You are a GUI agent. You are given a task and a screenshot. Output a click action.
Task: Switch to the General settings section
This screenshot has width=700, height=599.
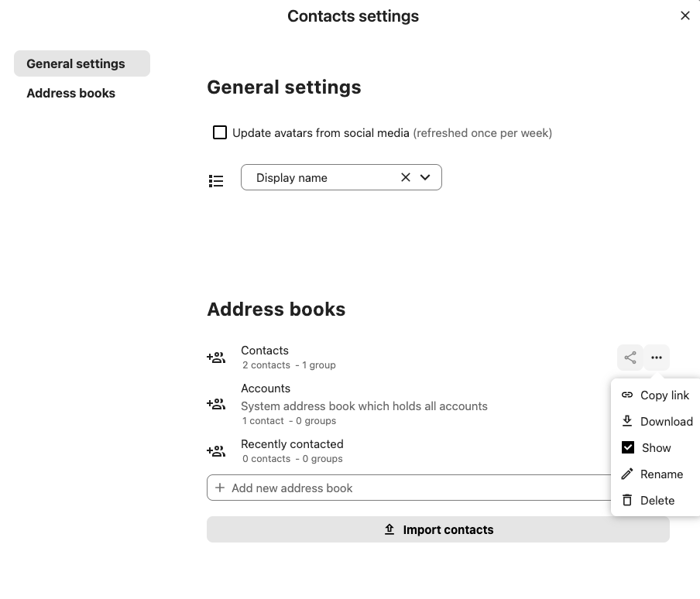click(x=77, y=63)
